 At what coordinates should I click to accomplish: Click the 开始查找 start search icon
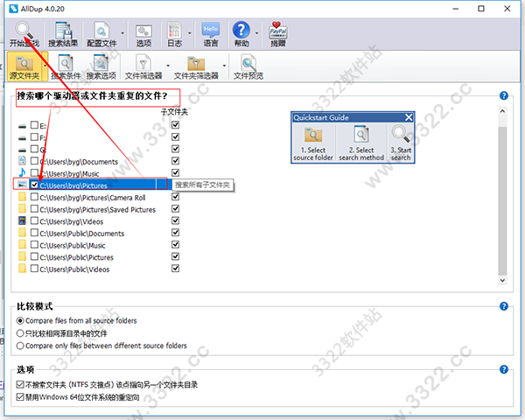[x=24, y=33]
